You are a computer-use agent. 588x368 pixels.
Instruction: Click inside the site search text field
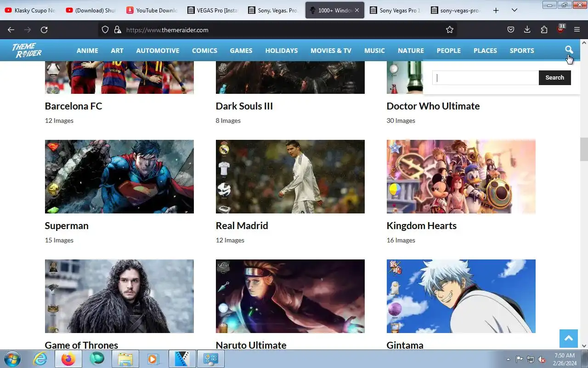486,78
